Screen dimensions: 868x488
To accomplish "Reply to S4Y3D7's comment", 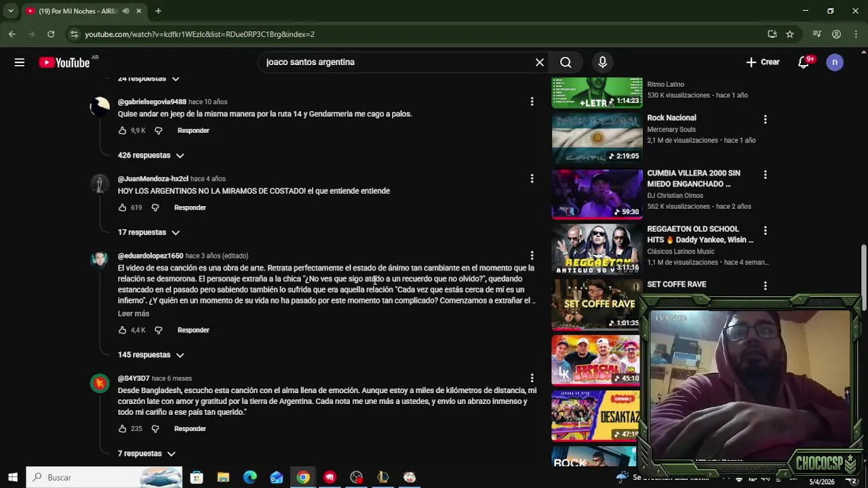I will (190, 429).
